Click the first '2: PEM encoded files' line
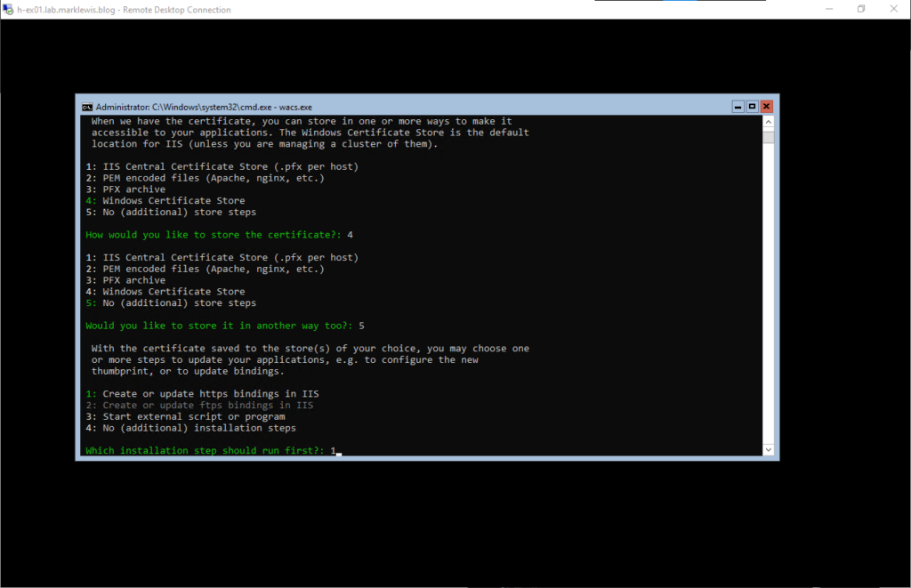911x588 pixels. (206, 179)
